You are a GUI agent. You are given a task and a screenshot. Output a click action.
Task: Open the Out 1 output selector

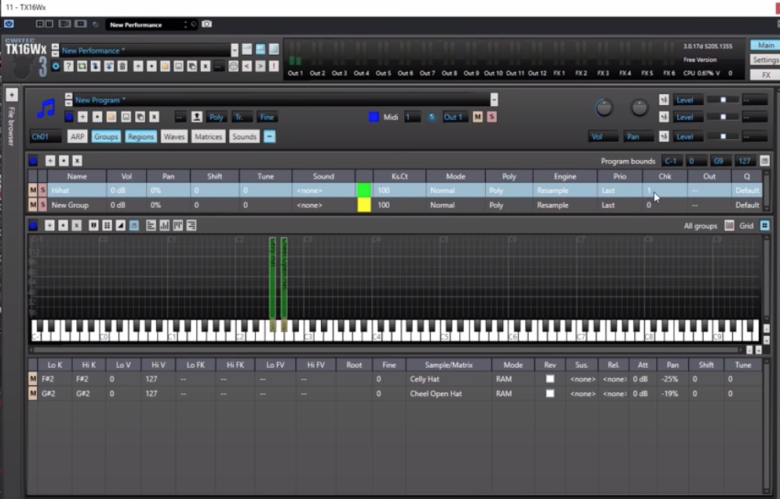453,117
